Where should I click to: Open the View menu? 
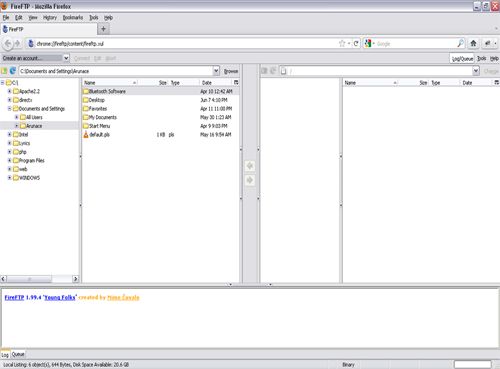click(33, 17)
